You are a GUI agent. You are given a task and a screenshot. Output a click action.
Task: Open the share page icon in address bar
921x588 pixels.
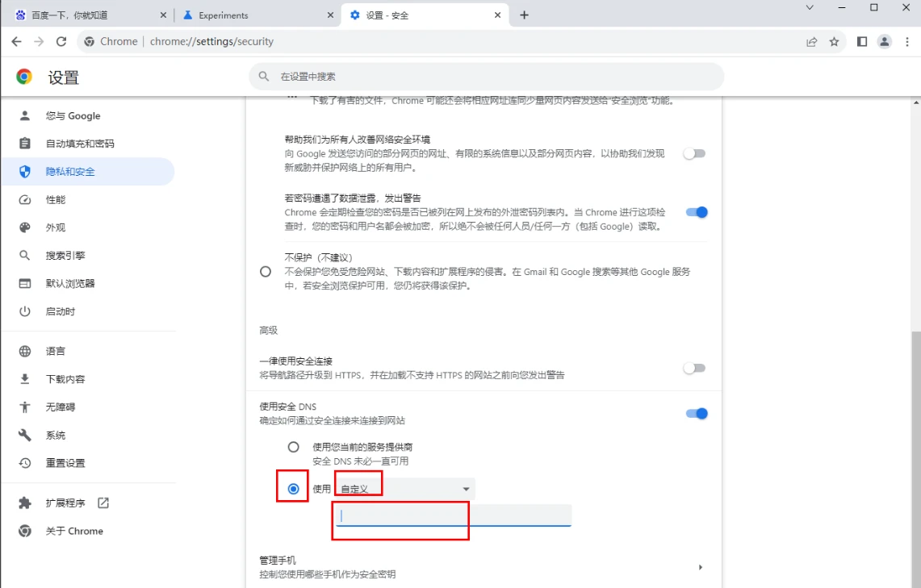[x=812, y=42]
